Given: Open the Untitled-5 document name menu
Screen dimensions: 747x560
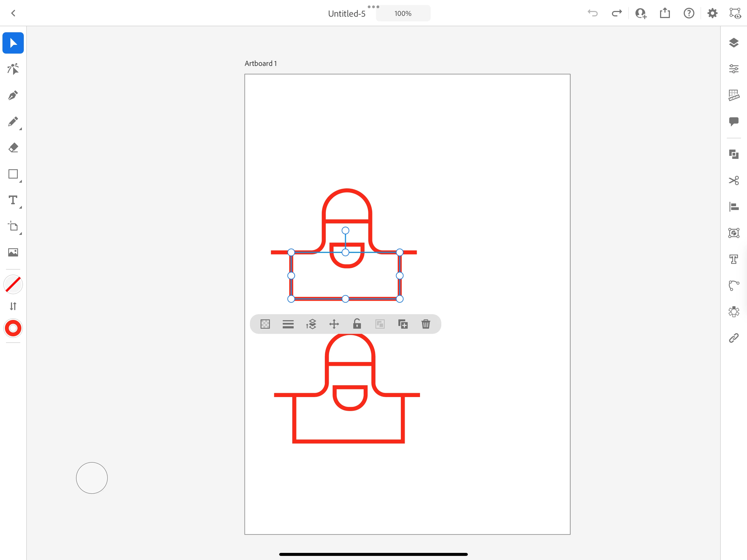Looking at the screenshot, I should point(347,13).
